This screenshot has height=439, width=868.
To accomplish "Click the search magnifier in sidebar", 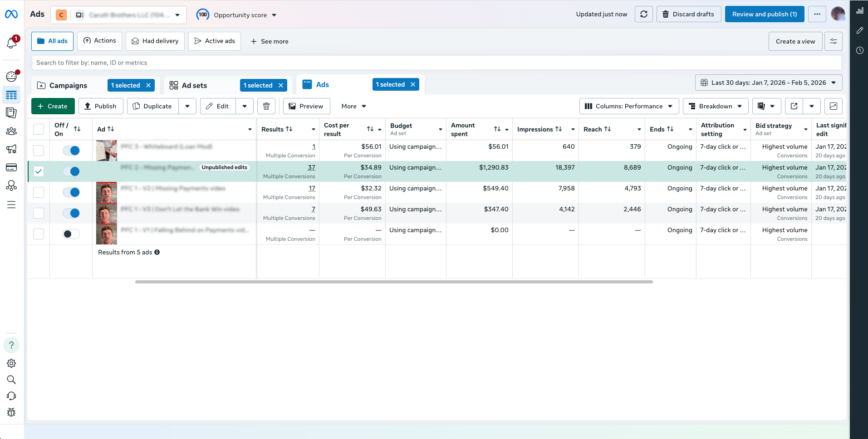I will point(11,380).
